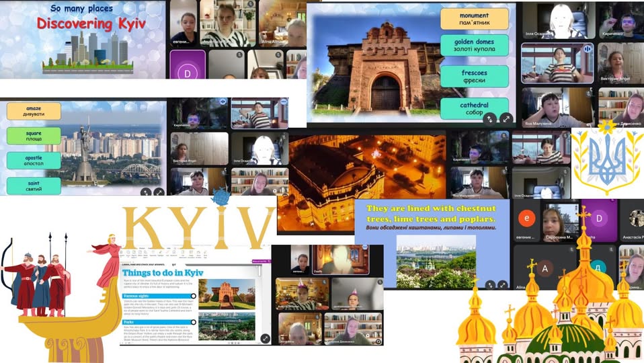Click the yellow "monument" vocabulary card
This screenshot has width=644, height=363.
pos(474,19)
